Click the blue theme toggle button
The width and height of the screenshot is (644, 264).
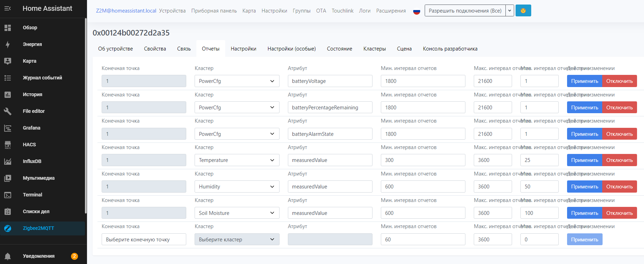[x=523, y=11]
